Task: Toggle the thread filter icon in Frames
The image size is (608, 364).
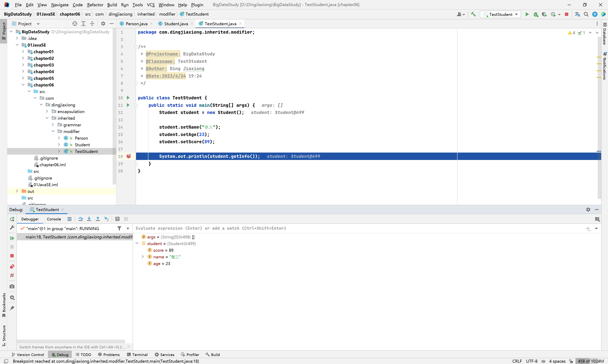Action: 119,228
